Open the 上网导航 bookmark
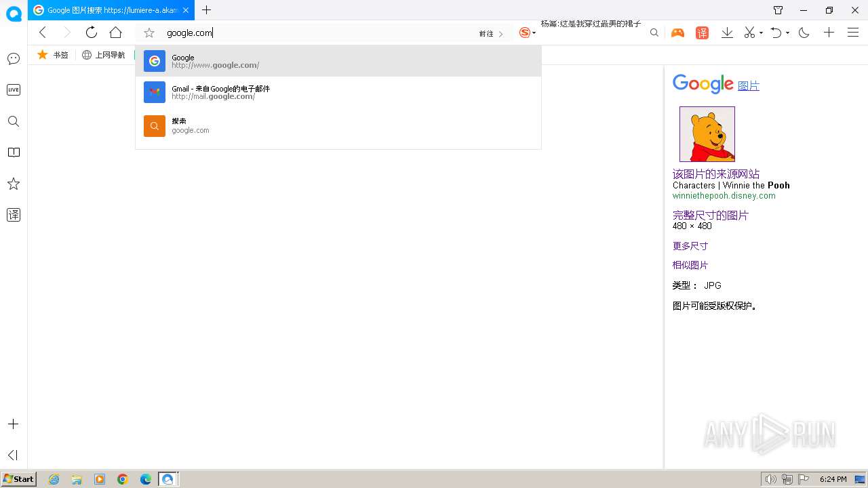The height and width of the screenshot is (488, 868). click(x=104, y=55)
